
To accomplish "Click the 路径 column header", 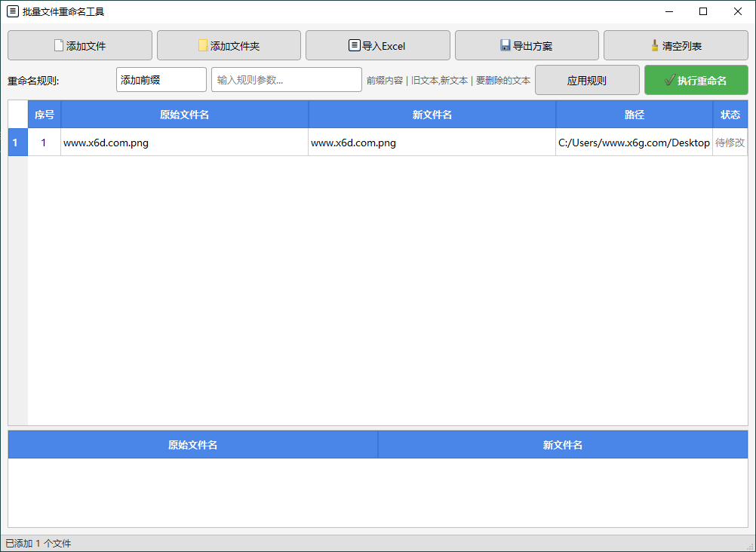I will point(634,115).
